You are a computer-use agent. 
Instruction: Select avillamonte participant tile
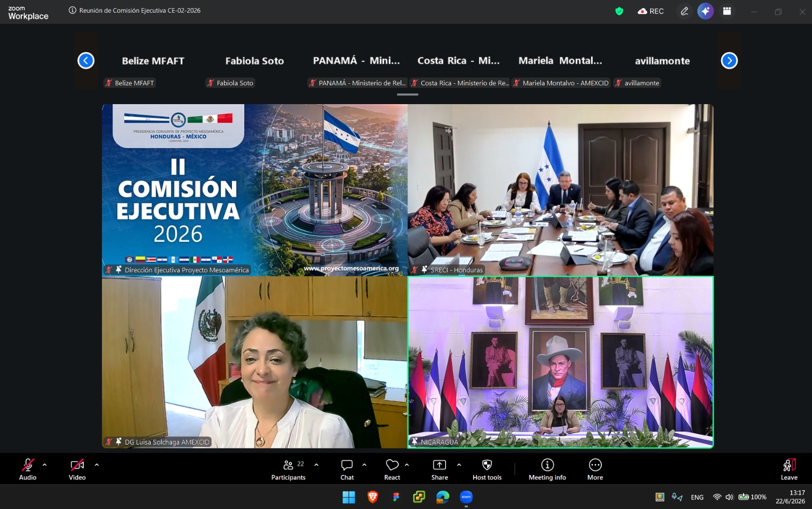tap(663, 60)
